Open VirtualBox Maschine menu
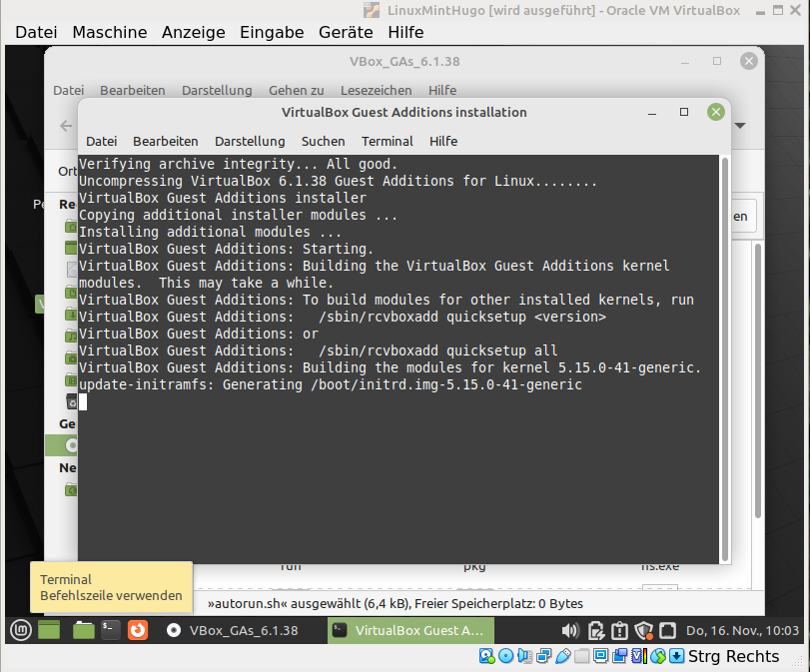Image resolution: width=810 pixels, height=672 pixels. [x=110, y=32]
